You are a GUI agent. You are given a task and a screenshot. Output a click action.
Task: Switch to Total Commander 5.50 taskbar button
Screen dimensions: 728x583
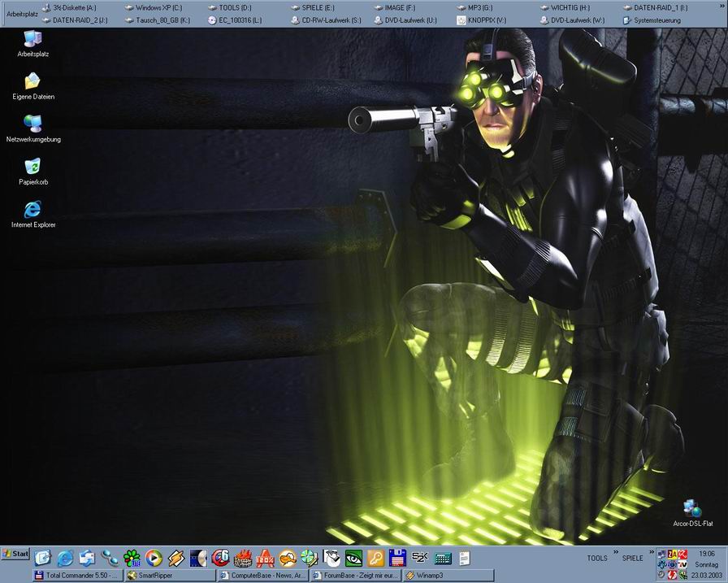(x=79, y=576)
